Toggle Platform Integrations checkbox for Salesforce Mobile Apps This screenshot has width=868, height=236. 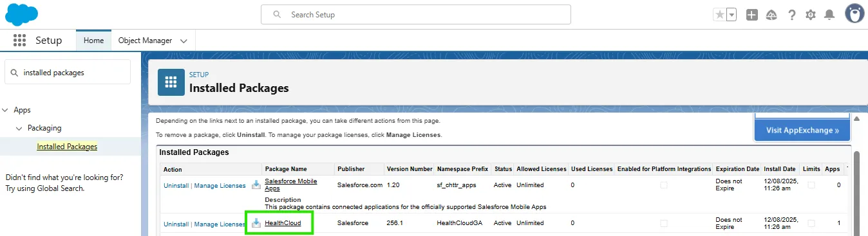tap(664, 185)
